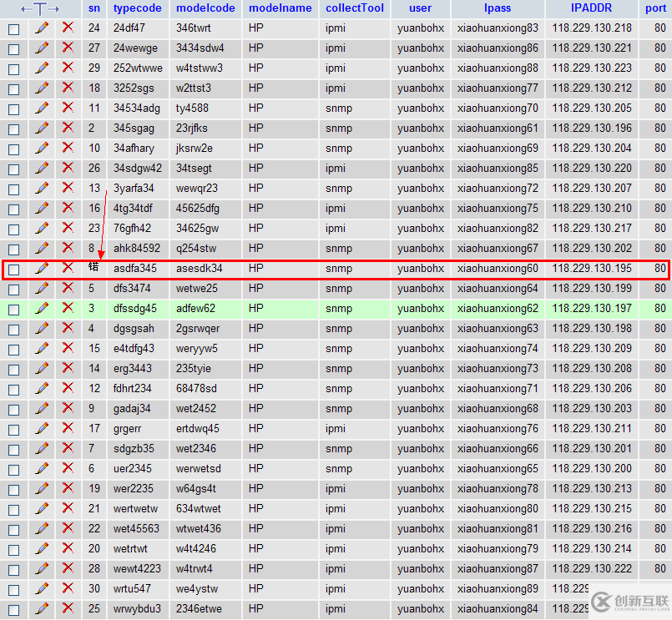Edit the row with typecode 24wewge
Viewport: 672px width, 620px height.
pos(42,48)
